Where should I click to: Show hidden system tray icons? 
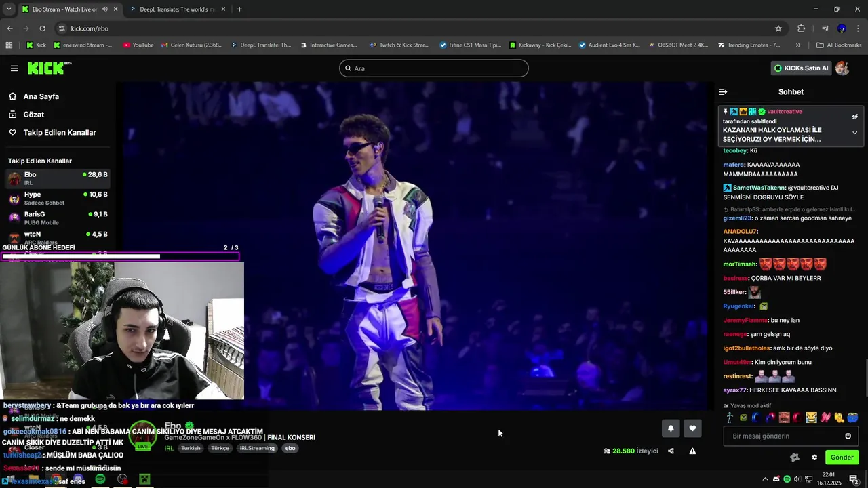point(766,479)
